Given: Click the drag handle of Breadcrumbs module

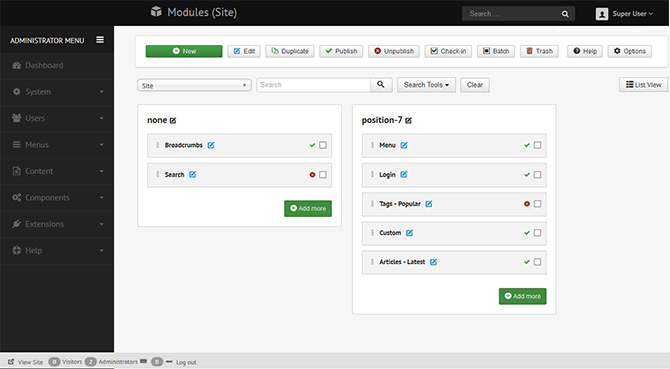Looking at the screenshot, I should (158, 145).
